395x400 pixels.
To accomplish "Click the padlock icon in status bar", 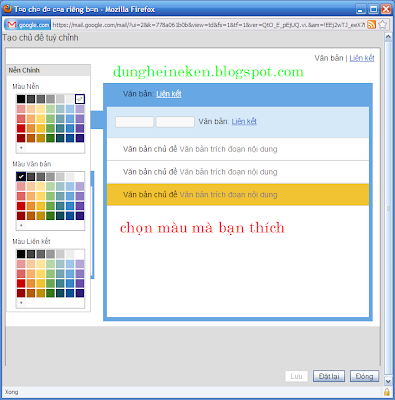I will pos(387,392).
